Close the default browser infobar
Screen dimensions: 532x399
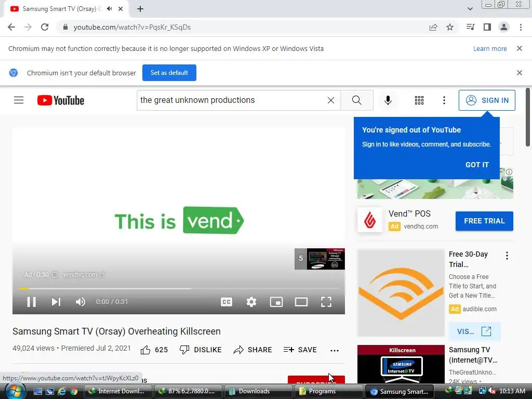[x=519, y=73]
